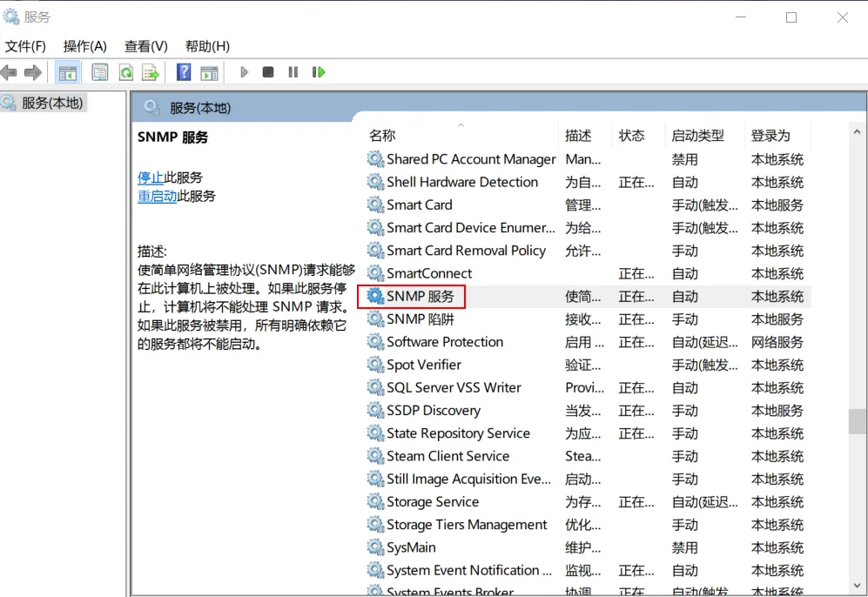Toggle the Show/Hide Console Tree button
868x597 pixels.
point(67,72)
